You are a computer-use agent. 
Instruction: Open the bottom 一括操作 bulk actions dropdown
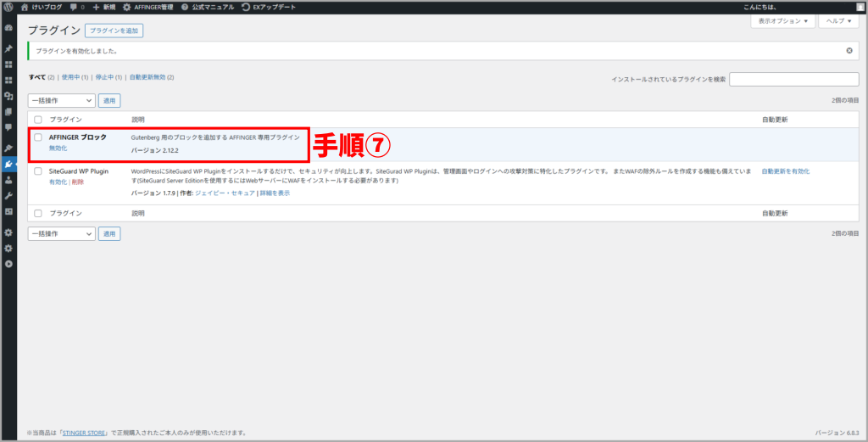click(61, 233)
